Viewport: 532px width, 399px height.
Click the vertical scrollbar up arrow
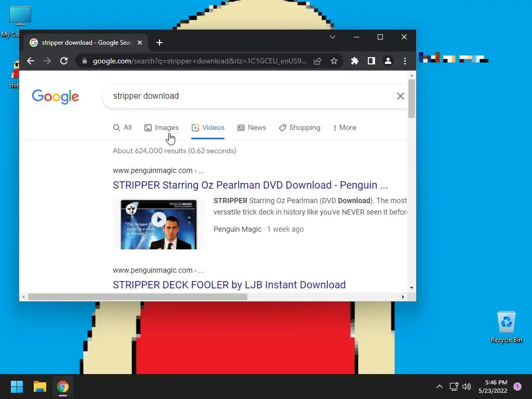coord(411,75)
